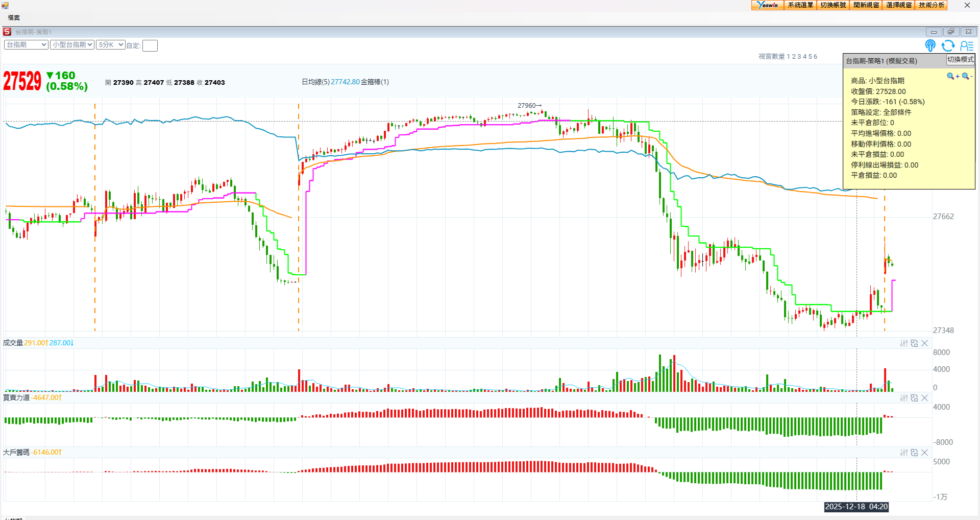Click the 自定 custom period input box

tap(150, 46)
